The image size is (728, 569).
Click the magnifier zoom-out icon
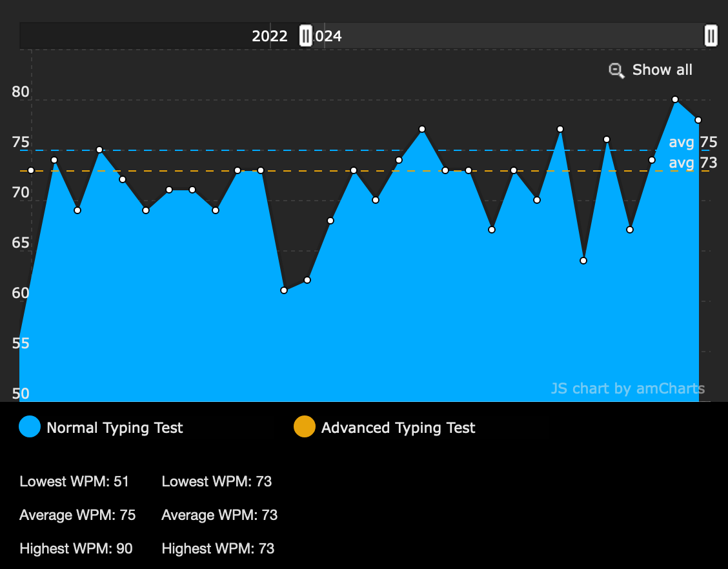pyautogui.click(x=616, y=70)
